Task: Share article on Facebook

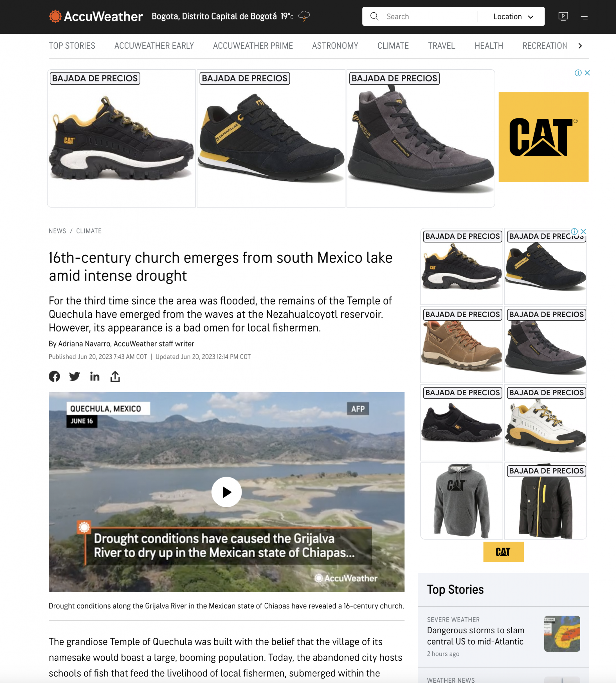Action: click(x=54, y=377)
